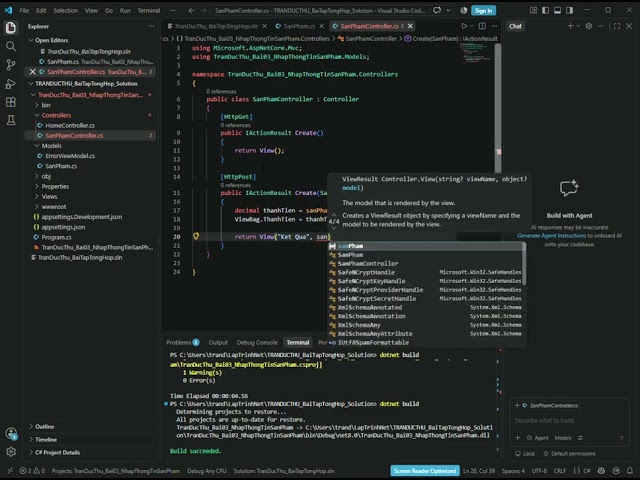Open the Run and Debug view
This screenshot has width=640, height=480.
(x=11, y=83)
